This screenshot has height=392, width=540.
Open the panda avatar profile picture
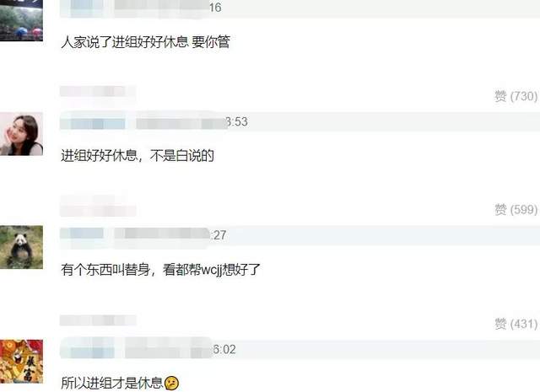(21, 247)
